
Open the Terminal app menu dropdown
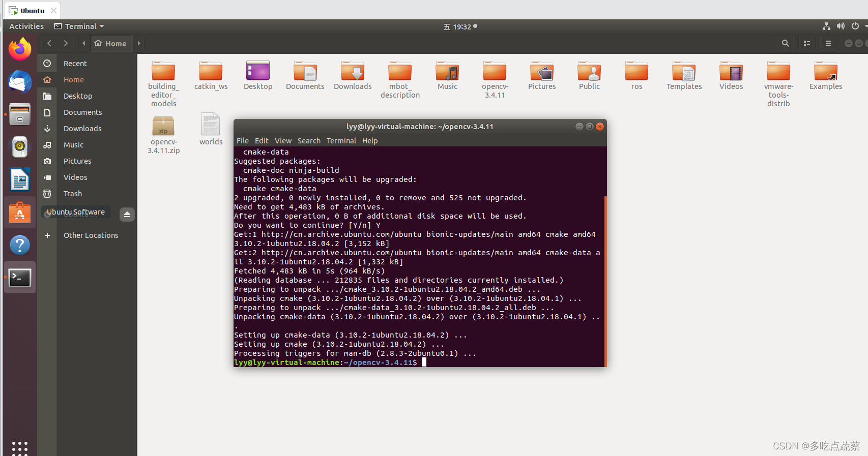point(79,26)
